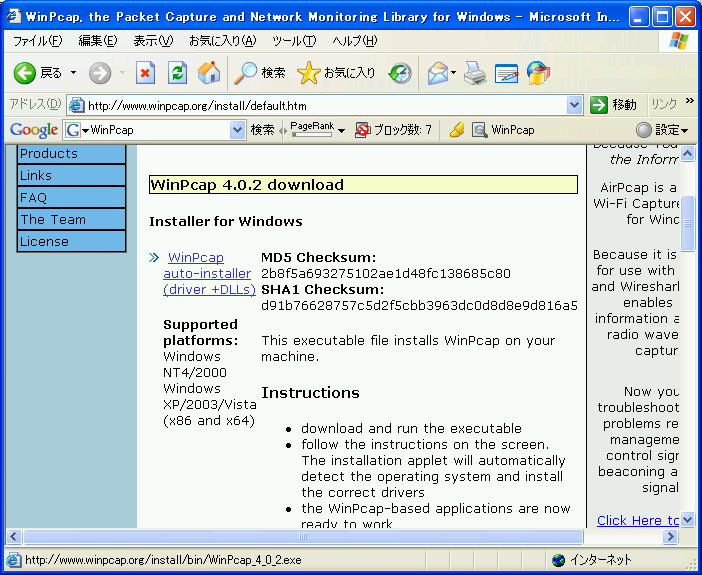Open the Search magnifier toolbar button
702x575 pixels.
[260, 73]
